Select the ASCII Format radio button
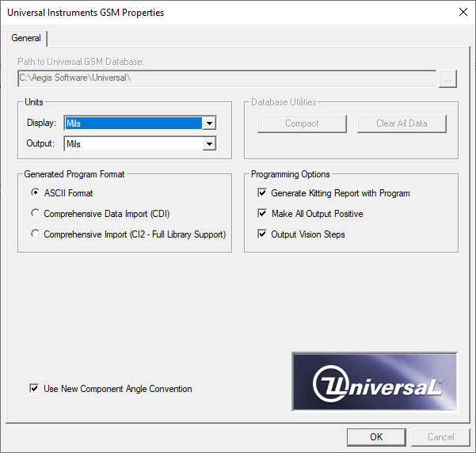 (x=35, y=193)
